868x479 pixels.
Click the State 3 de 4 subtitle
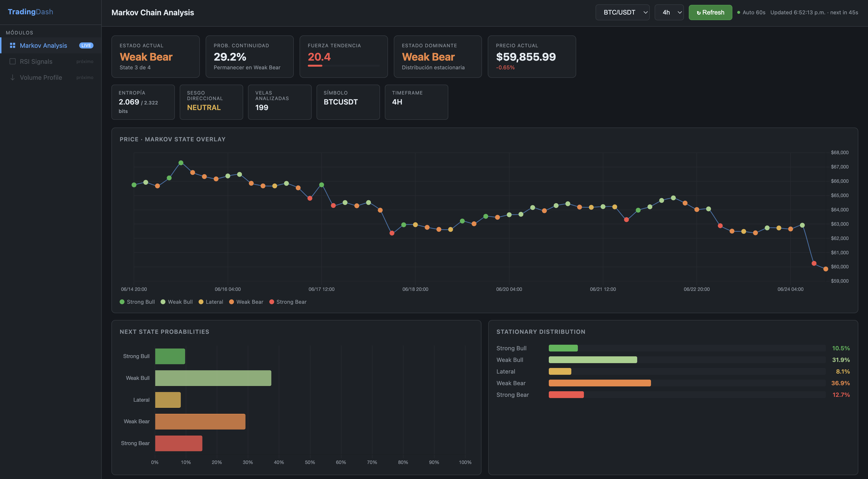point(135,67)
